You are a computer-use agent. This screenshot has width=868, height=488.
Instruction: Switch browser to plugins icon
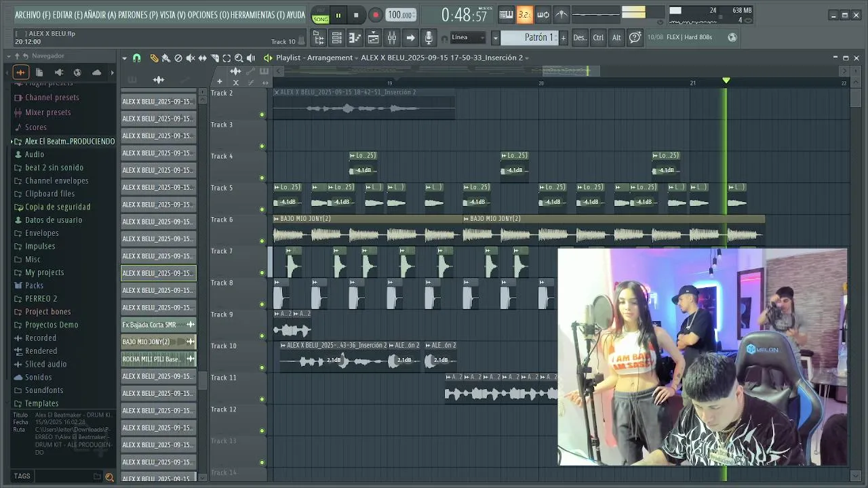pos(58,73)
